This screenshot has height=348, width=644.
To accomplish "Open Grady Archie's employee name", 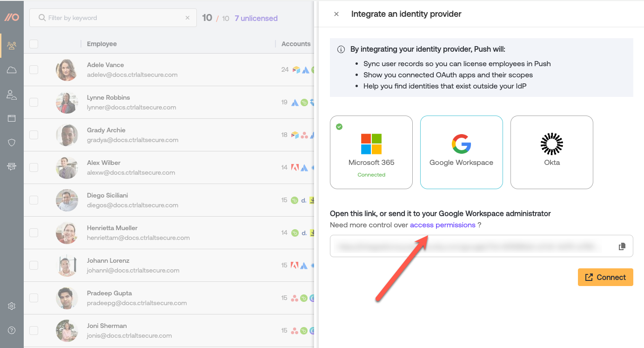I will [106, 130].
